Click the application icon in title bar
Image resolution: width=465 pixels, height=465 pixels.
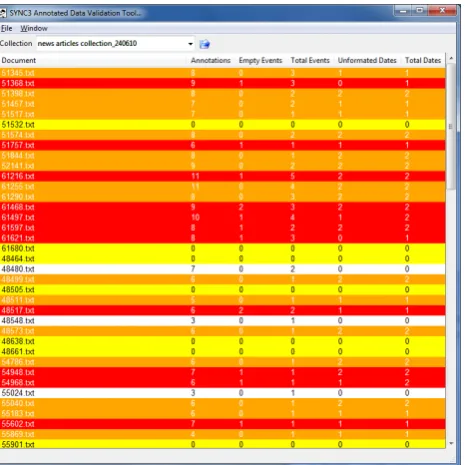click(x=3, y=13)
